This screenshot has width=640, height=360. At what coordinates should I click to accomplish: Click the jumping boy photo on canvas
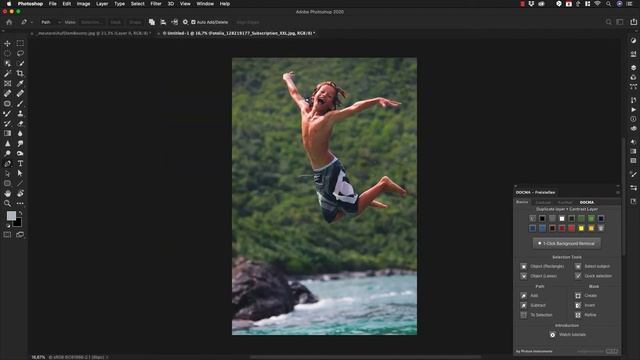click(x=324, y=196)
